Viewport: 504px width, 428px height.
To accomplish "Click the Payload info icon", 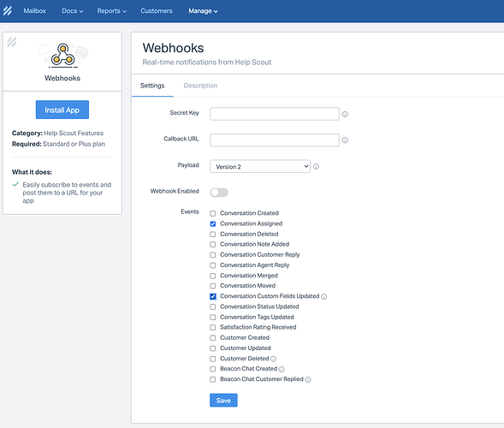I will [317, 167].
